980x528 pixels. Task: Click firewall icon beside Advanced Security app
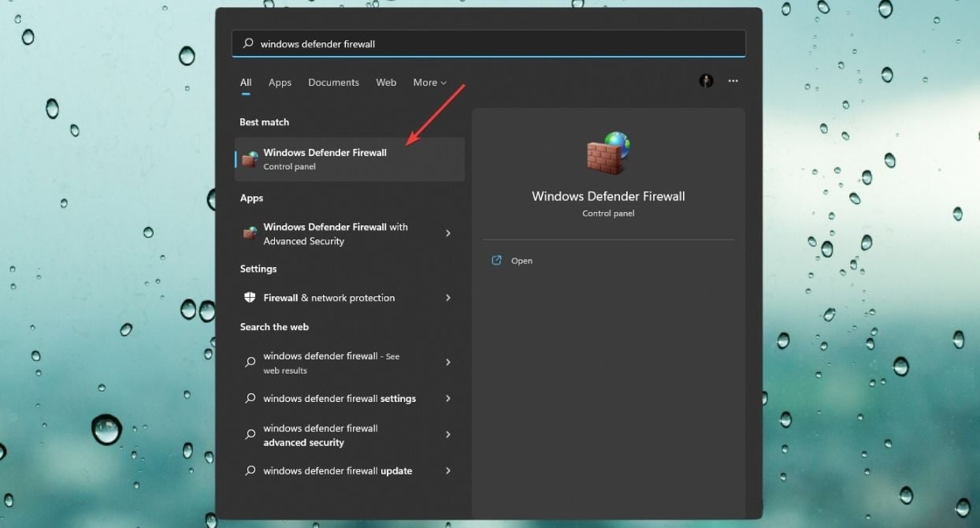coord(250,233)
